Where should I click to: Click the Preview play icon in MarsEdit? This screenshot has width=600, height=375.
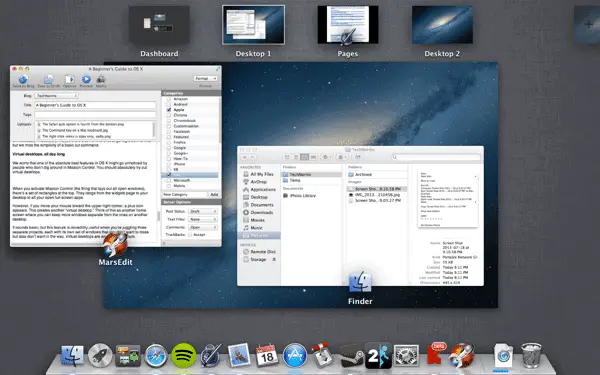click(86, 79)
